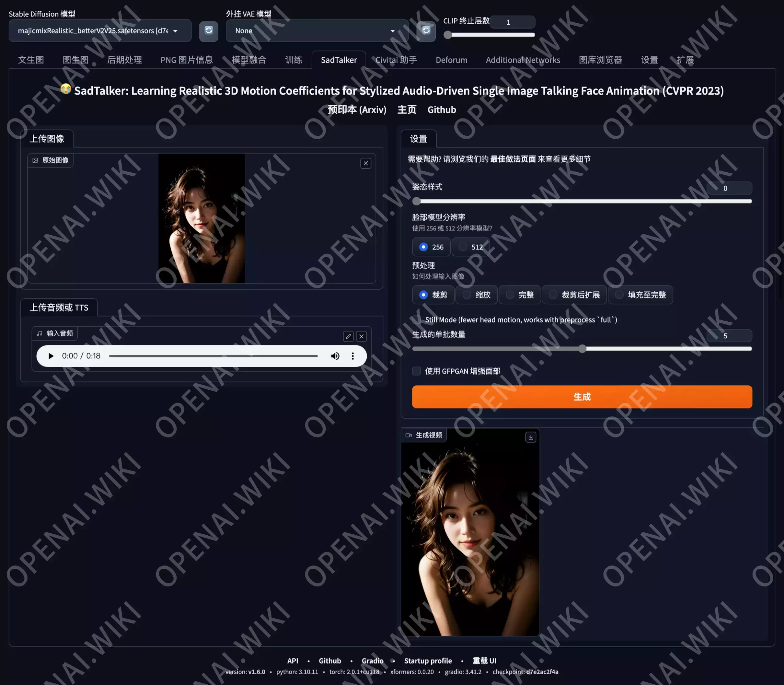Choose 完整 preprocessing option
The height and width of the screenshot is (685, 784).
tap(520, 295)
